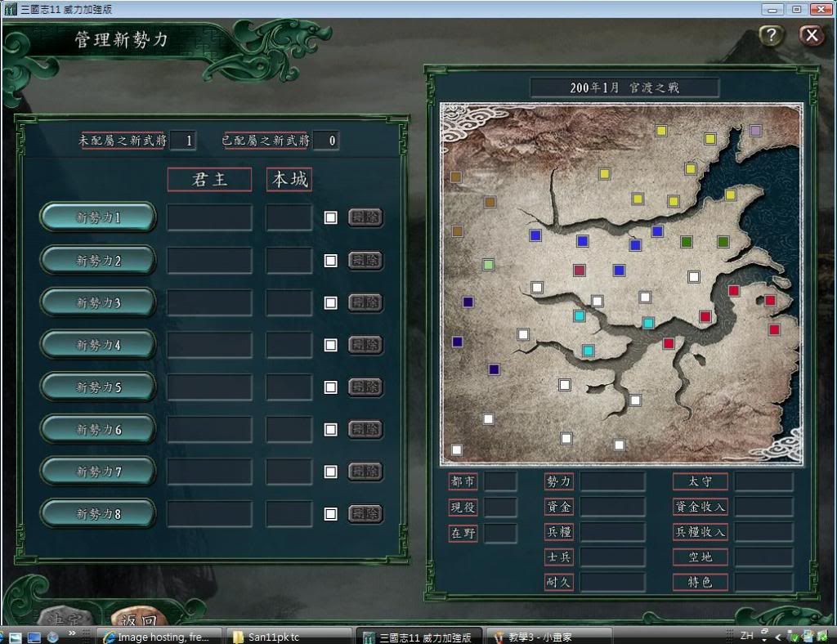Image resolution: width=837 pixels, height=644 pixels.
Task: Expand the quick launch chevron in taskbar
Action: pos(72,633)
